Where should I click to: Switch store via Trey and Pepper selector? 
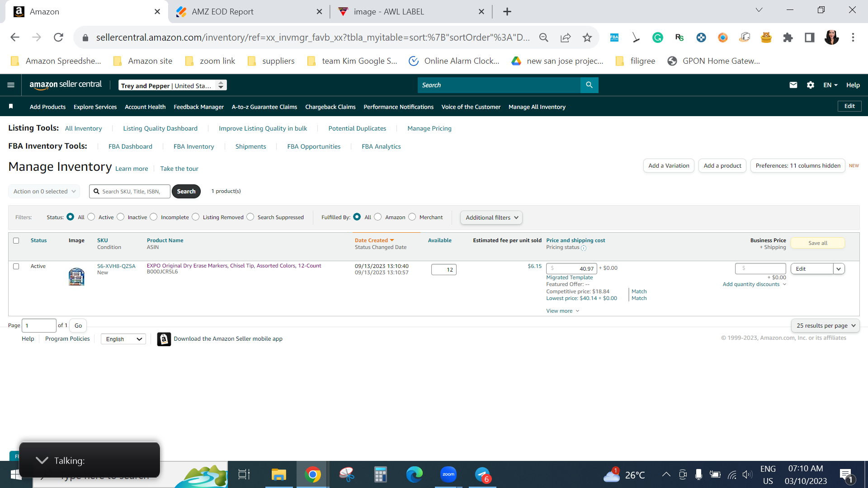pos(173,85)
